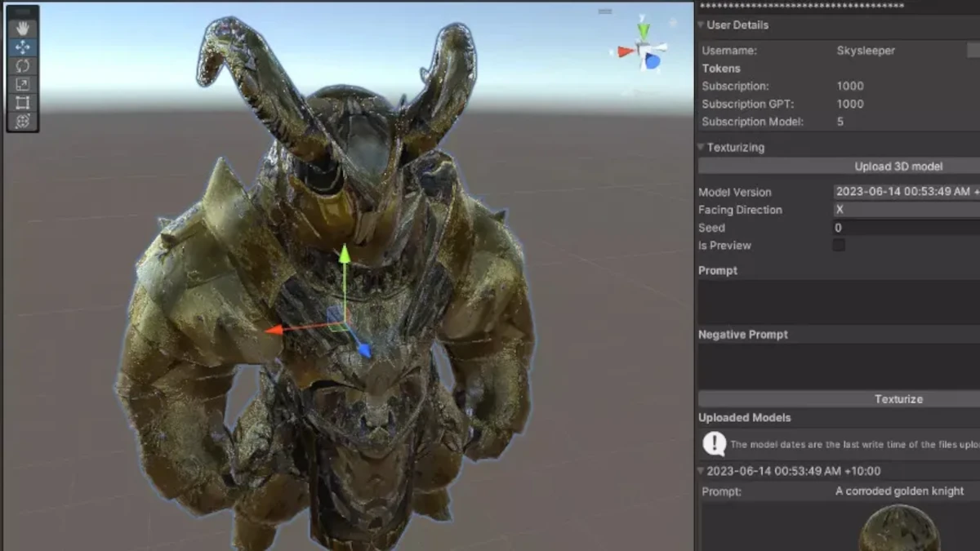The image size is (980, 551).
Task: Collapse the User Details section
Action: pos(702,25)
